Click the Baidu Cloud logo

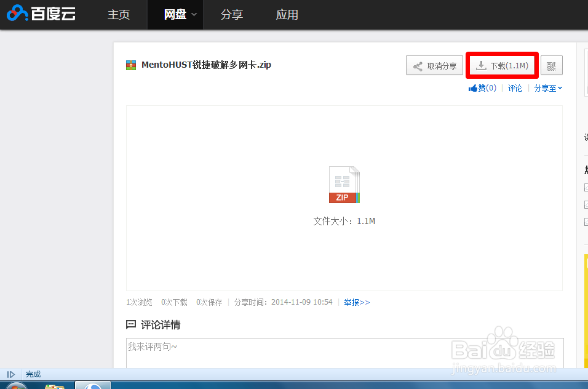pyautogui.click(x=40, y=14)
